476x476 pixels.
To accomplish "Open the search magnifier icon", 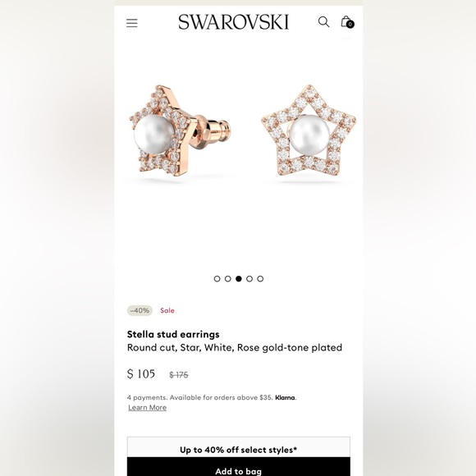I will 323,22.
